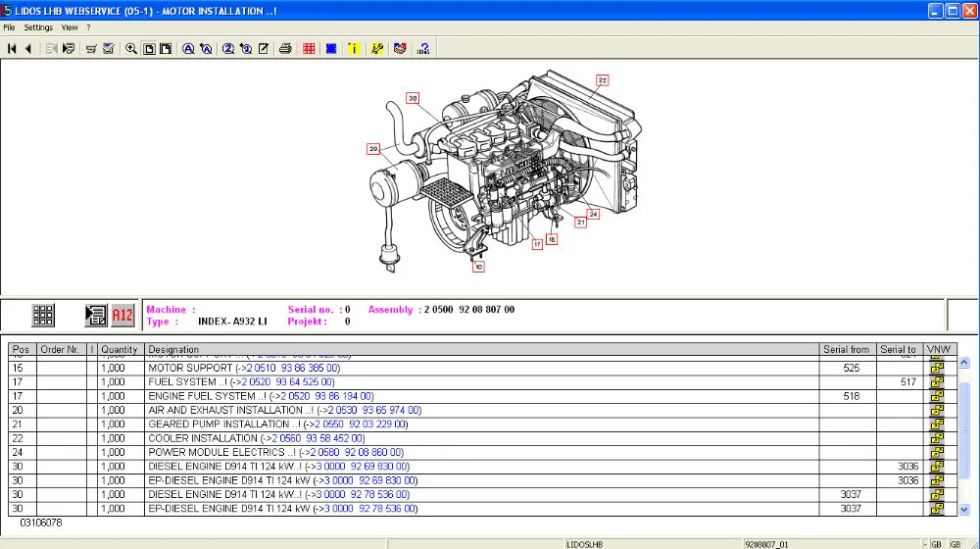The image size is (980, 549).
Task: Click the red A12 button
Action: [122, 315]
